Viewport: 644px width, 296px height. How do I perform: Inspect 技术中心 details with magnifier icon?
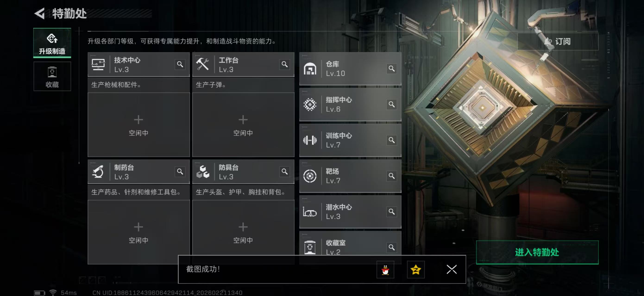[x=180, y=64]
